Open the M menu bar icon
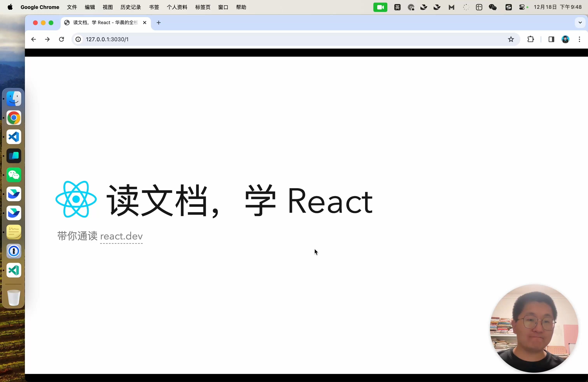Screen dimensions: 588x382 452,7
